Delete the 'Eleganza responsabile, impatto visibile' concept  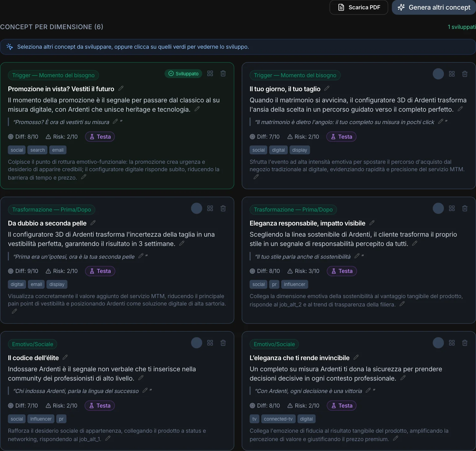(x=465, y=208)
